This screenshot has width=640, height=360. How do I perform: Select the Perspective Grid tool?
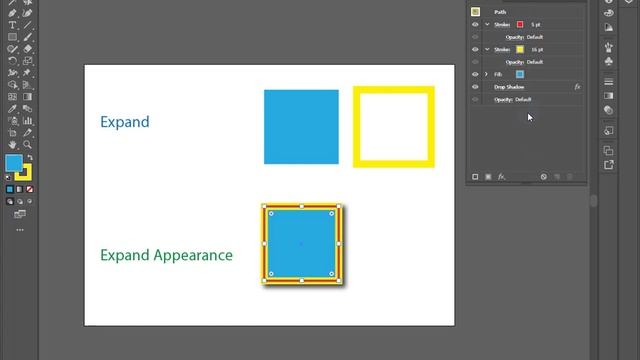(x=27, y=85)
